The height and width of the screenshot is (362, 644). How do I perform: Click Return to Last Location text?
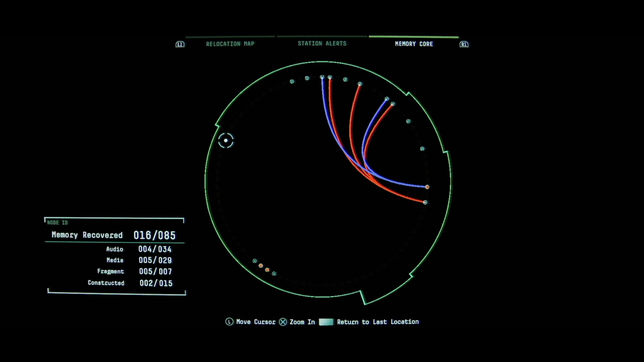pyautogui.click(x=378, y=322)
